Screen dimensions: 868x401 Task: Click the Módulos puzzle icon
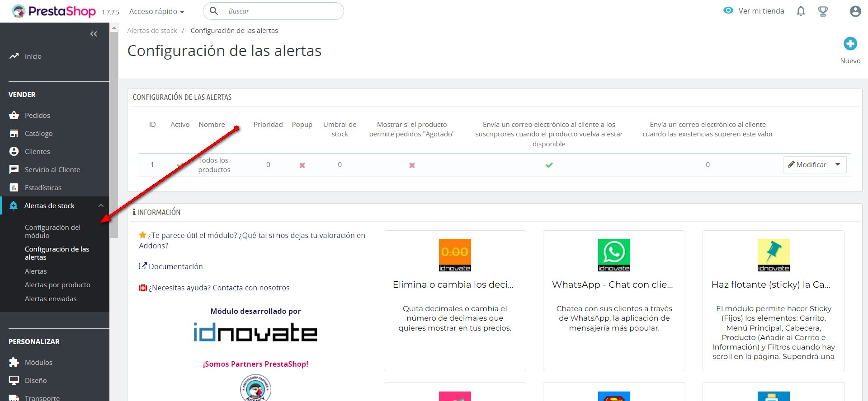[x=14, y=362]
